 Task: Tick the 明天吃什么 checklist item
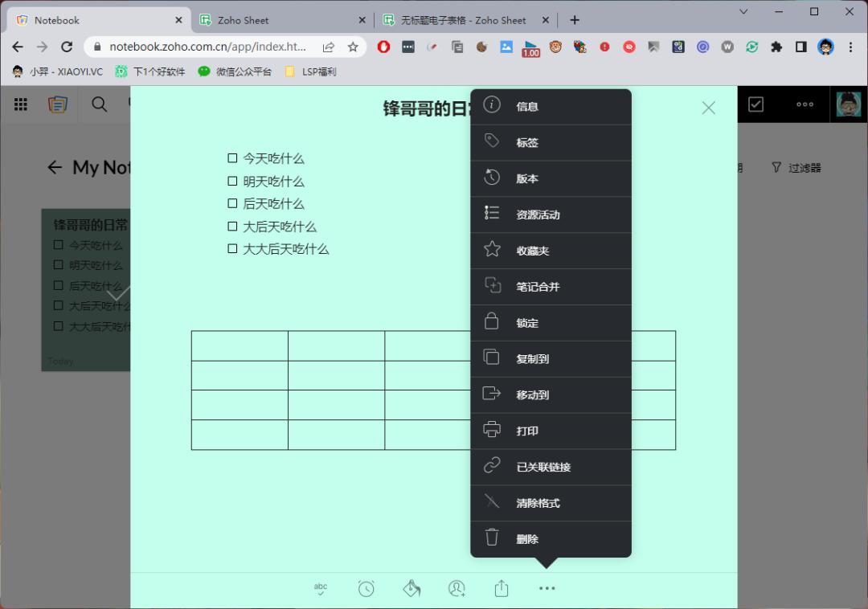[x=232, y=181]
